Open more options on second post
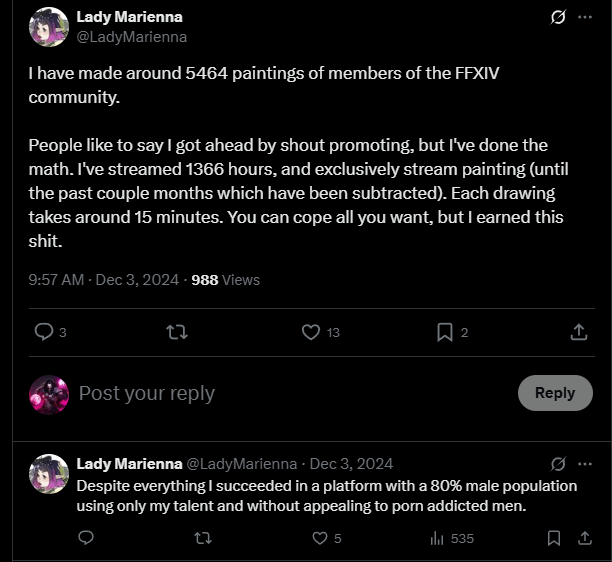 tap(585, 464)
